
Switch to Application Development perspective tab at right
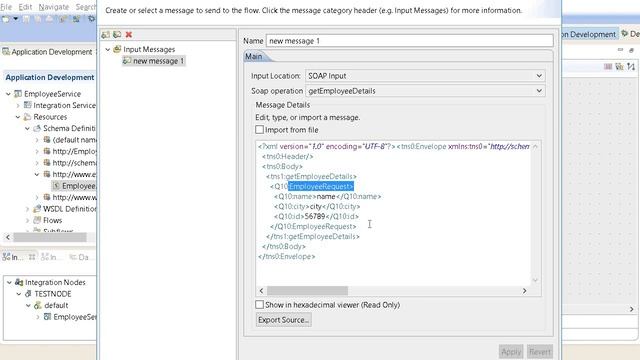coord(589,34)
